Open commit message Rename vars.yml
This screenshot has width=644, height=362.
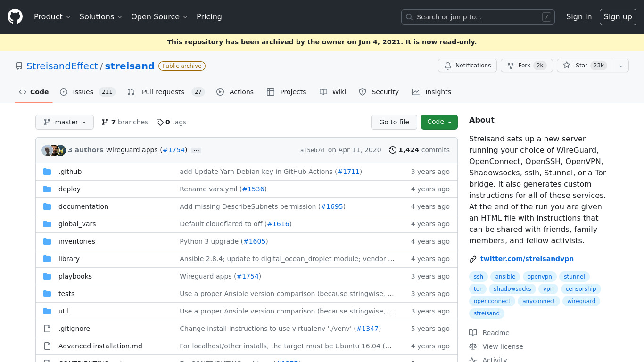(x=208, y=189)
